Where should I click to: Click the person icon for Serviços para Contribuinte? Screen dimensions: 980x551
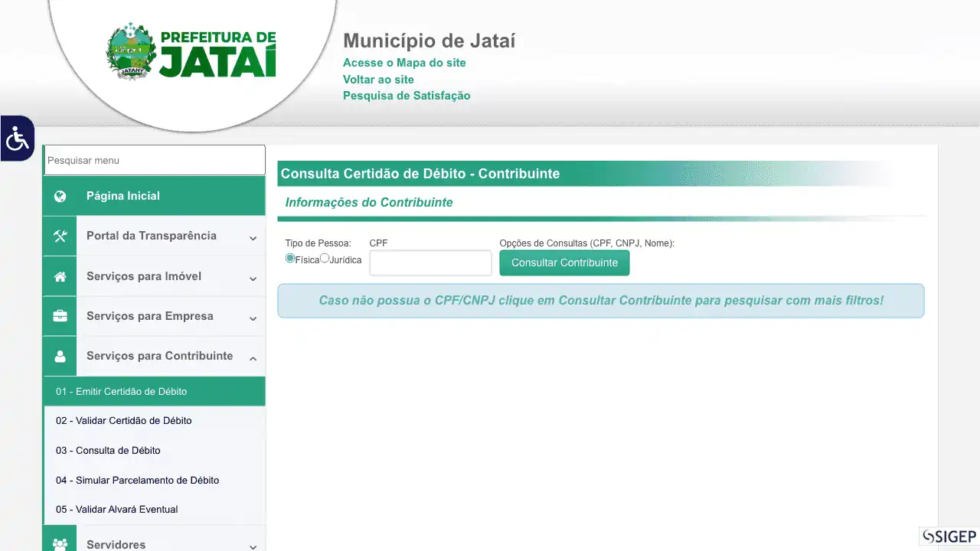coord(60,357)
